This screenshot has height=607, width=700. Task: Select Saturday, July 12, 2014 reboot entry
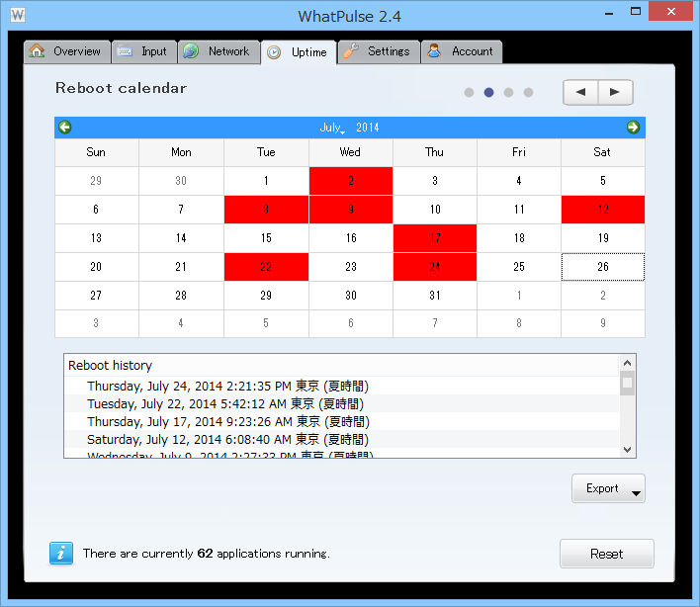(x=341, y=440)
